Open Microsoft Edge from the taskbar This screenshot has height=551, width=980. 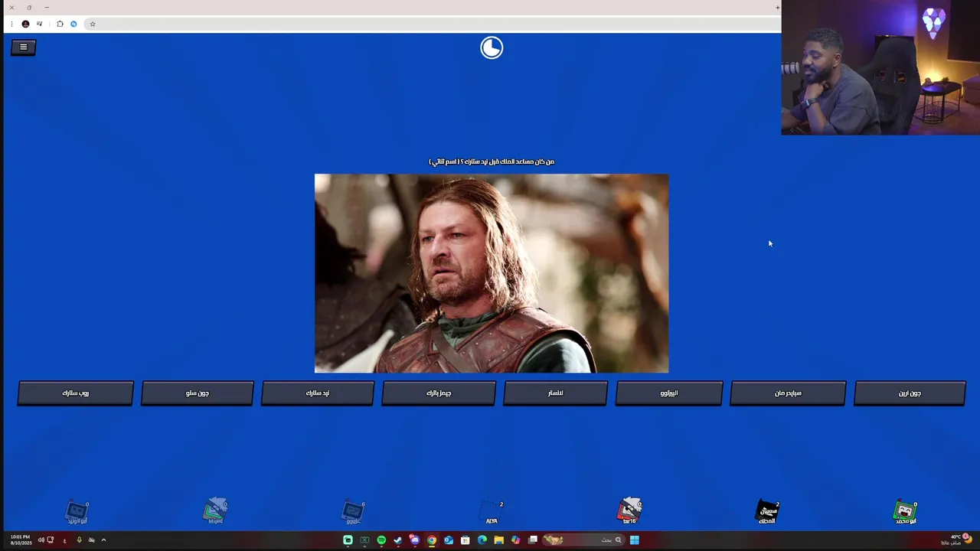(x=482, y=540)
